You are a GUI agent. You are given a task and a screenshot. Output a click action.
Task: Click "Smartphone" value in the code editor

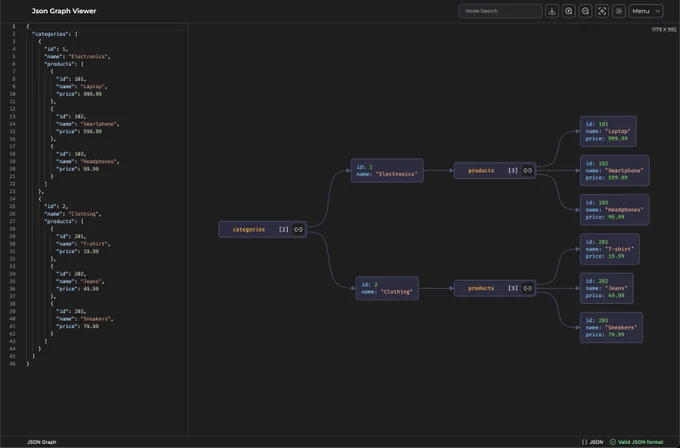click(x=99, y=124)
